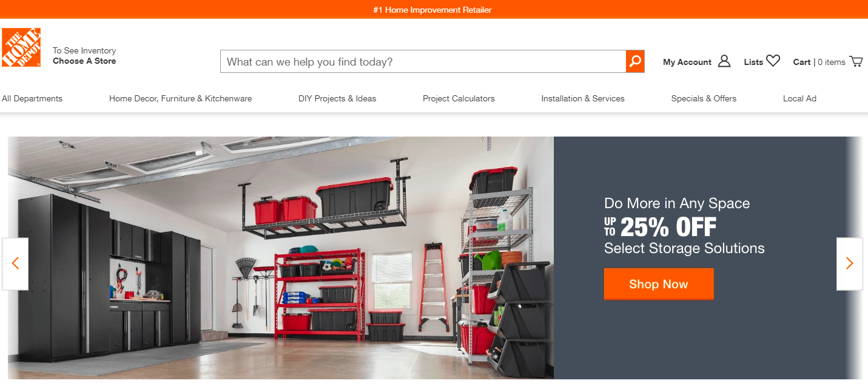This screenshot has height=386, width=868.
Task: Open Project Calculators menu item
Action: click(x=459, y=98)
